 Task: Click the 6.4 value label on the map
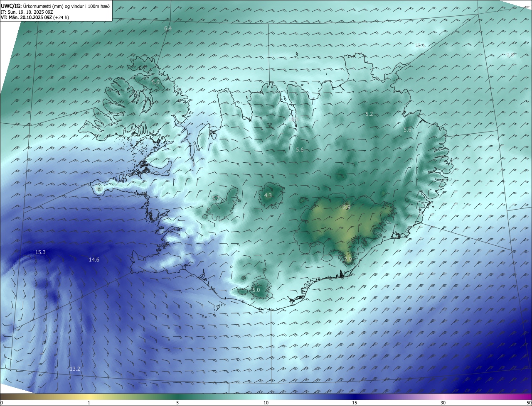tap(168, 29)
